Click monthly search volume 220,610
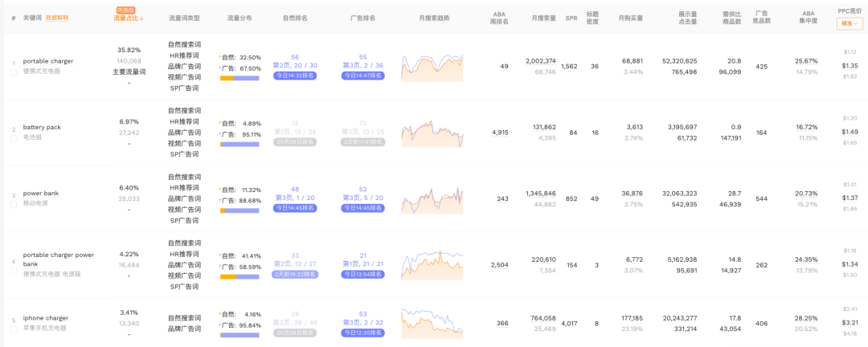The height and width of the screenshot is (347, 868). (x=544, y=259)
